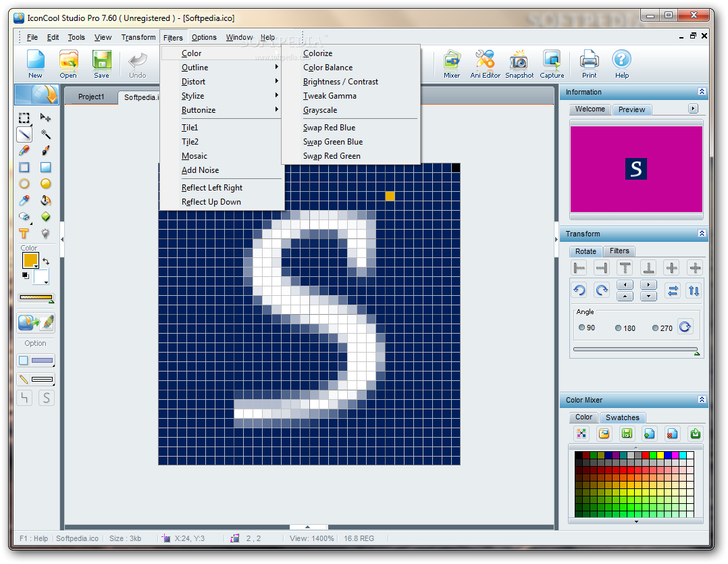Pick the pencil tool
The height and width of the screenshot is (564, 728).
click(x=24, y=151)
